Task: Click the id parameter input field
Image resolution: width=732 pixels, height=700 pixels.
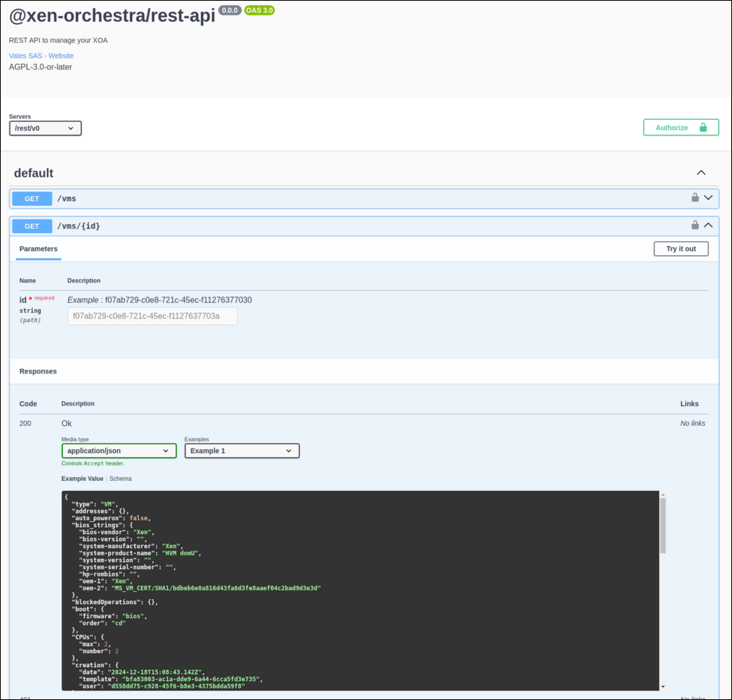Action: (x=153, y=316)
